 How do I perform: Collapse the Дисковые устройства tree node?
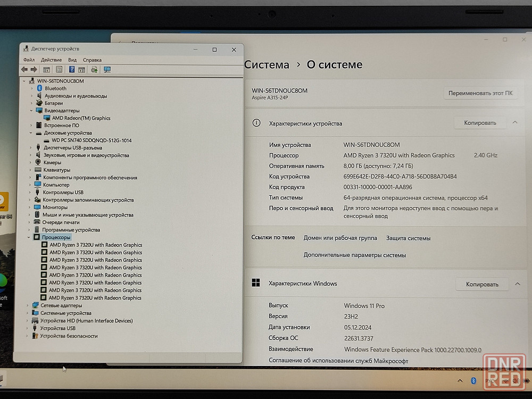(31, 133)
